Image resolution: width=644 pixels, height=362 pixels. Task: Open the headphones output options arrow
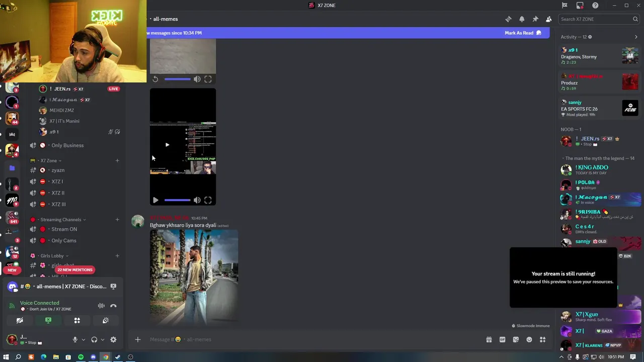tap(102, 340)
